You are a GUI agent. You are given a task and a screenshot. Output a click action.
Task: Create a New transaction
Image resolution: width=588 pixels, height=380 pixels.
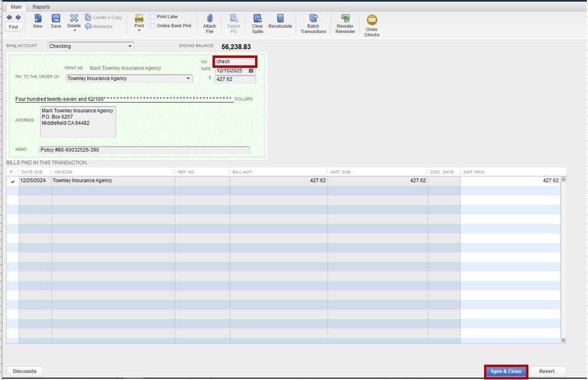38,21
